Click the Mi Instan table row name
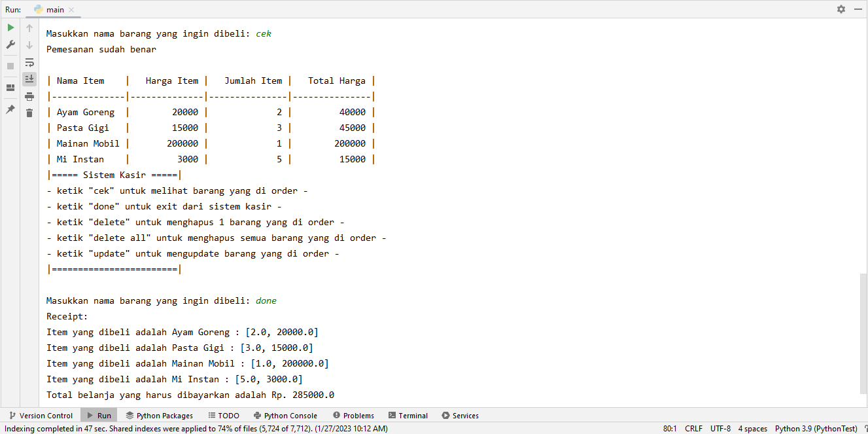868x434 pixels. (x=80, y=160)
